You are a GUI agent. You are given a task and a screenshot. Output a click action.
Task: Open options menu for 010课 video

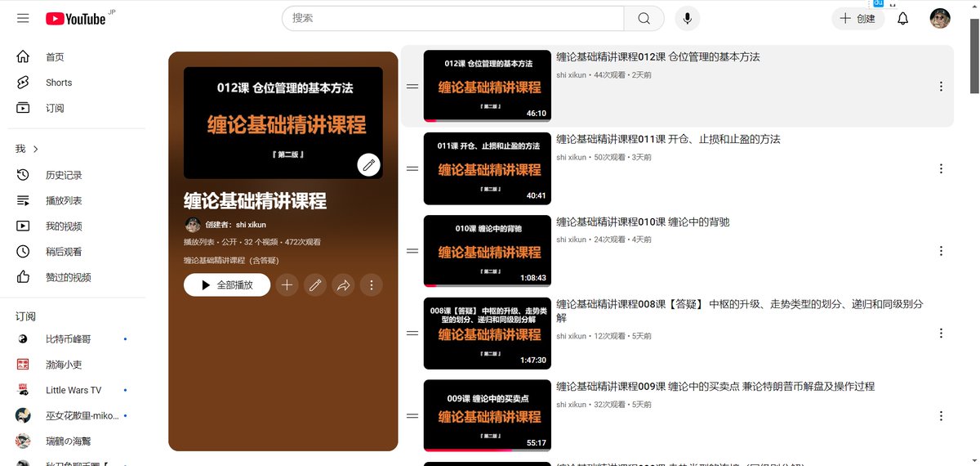[x=941, y=251]
